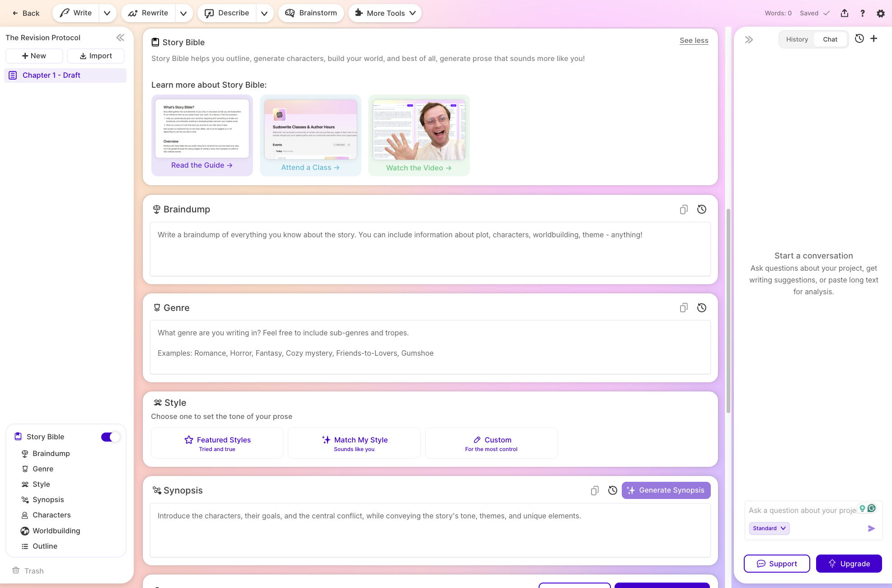Collapse the left document sidebar
The image size is (892, 588).
[x=120, y=38]
